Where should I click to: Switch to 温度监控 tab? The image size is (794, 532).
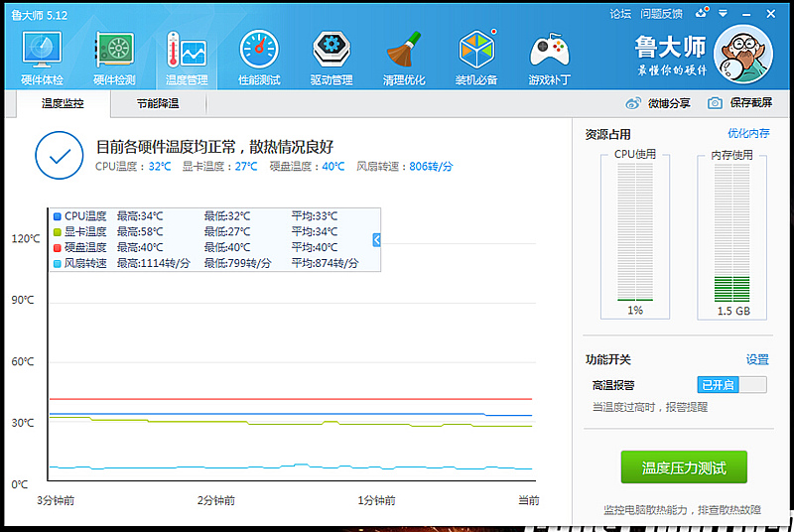[63, 103]
